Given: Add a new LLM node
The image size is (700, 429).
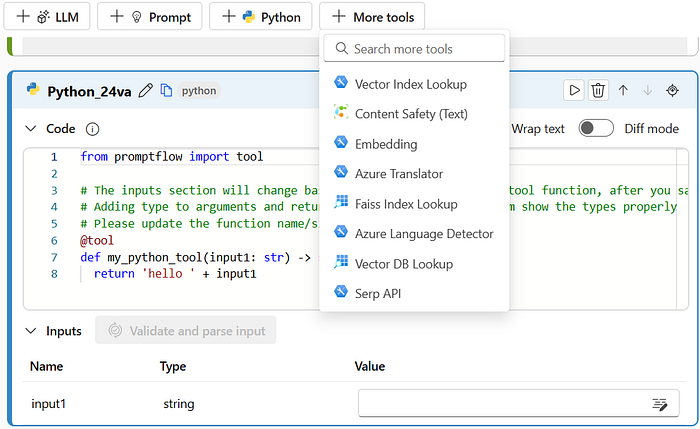Looking at the screenshot, I should coord(47,16).
